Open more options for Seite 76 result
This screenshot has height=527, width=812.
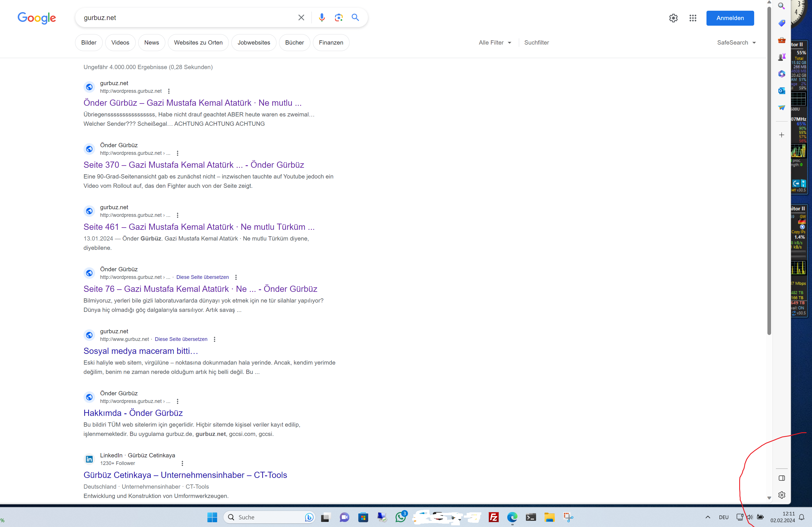[x=236, y=277]
